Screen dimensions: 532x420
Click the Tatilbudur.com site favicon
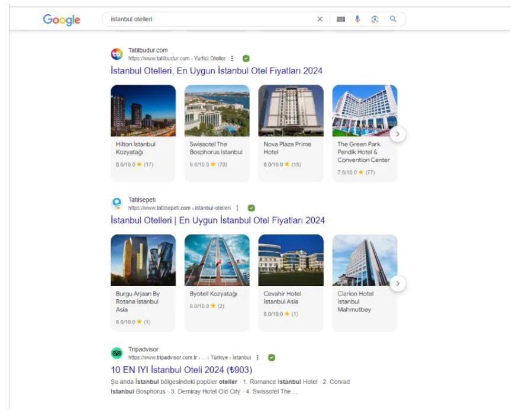tap(117, 54)
